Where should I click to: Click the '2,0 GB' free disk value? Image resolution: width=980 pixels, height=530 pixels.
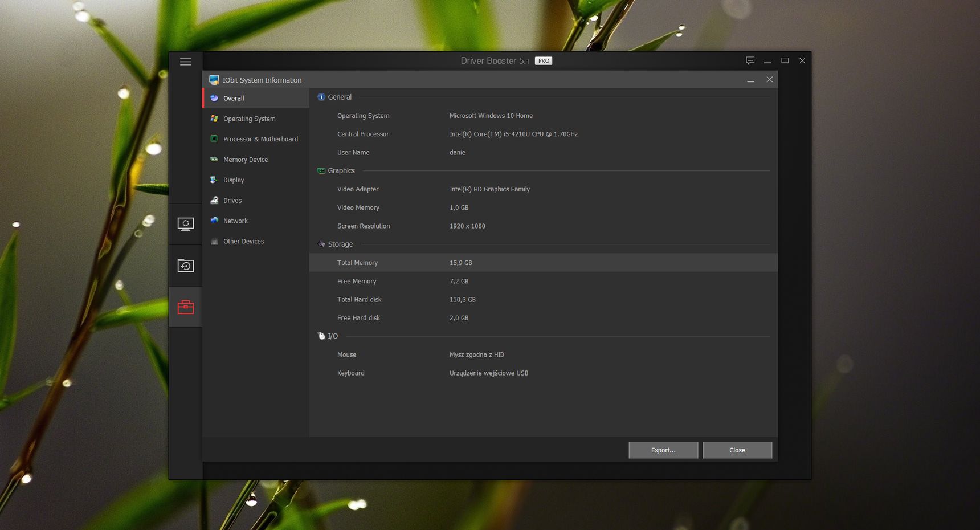[459, 318]
